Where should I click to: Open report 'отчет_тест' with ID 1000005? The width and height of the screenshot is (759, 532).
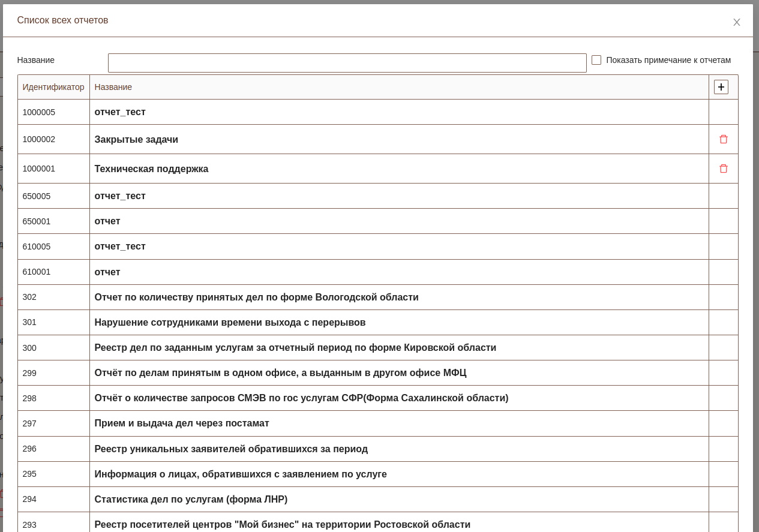click(x=120, y=112)
